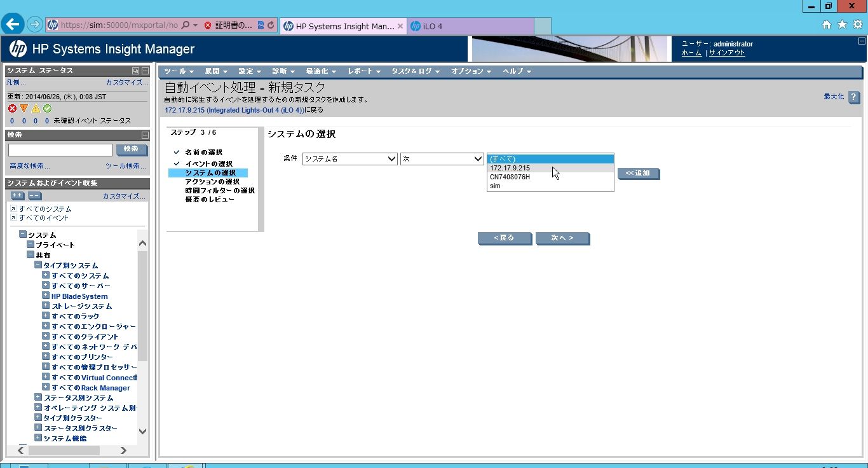Click the orange Major status icon
The image size is (868, 468).
24,109
